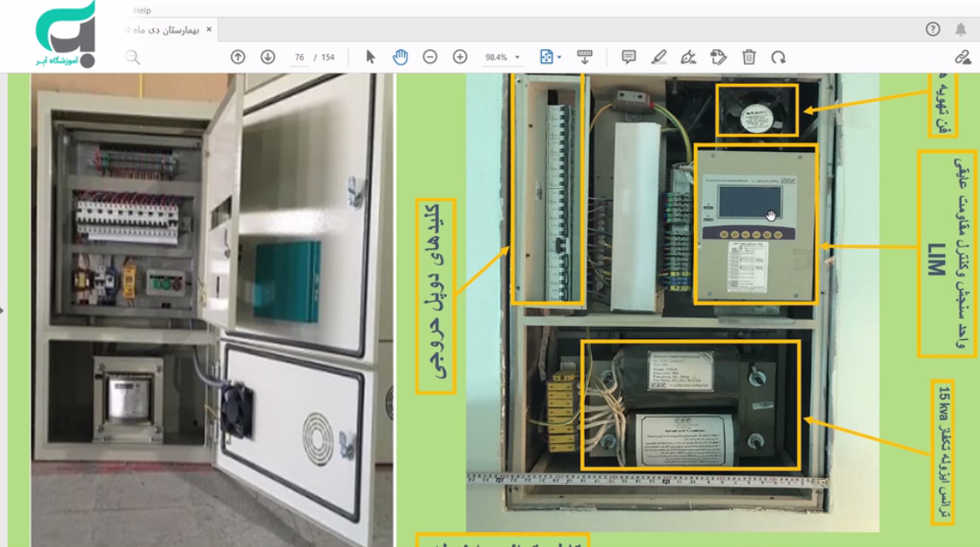Click the scrolling mode icon
980x547 pixels.
click(x=584, y=57)
